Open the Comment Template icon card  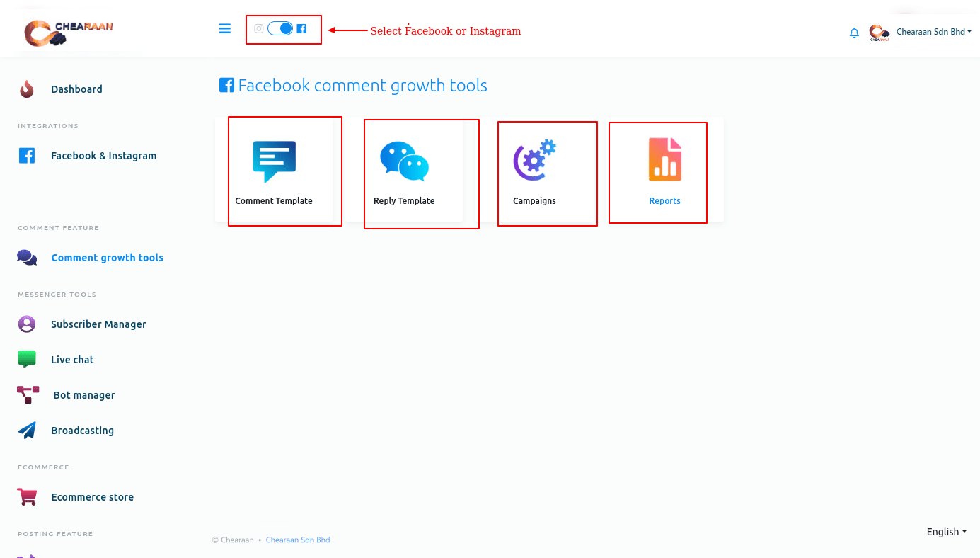pos(274,161)
